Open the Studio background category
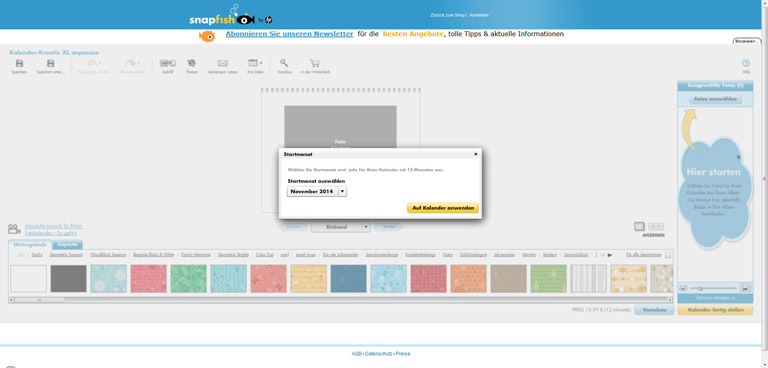Image resolution: width=768 pixels, height=368 pixels. (37, 255)
